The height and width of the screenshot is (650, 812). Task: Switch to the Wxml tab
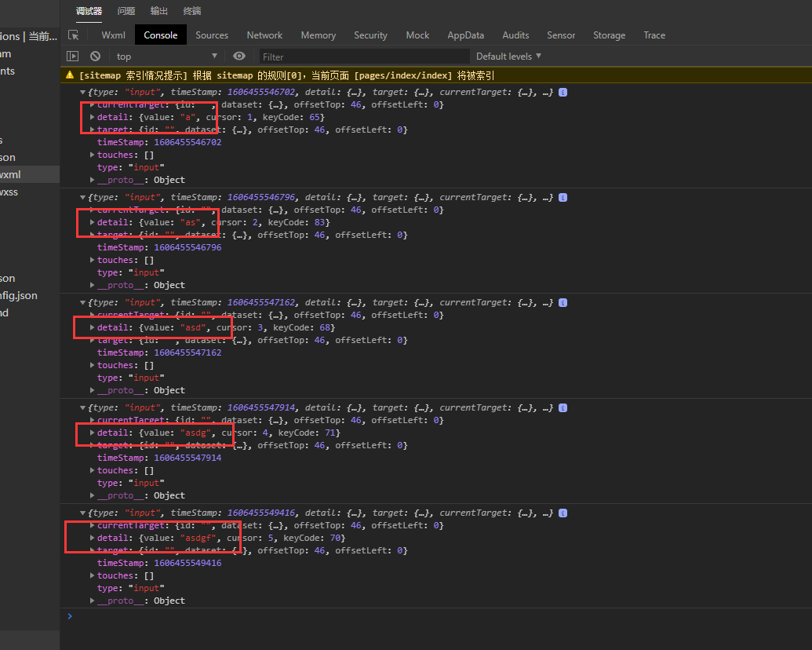tap(114, 35)
